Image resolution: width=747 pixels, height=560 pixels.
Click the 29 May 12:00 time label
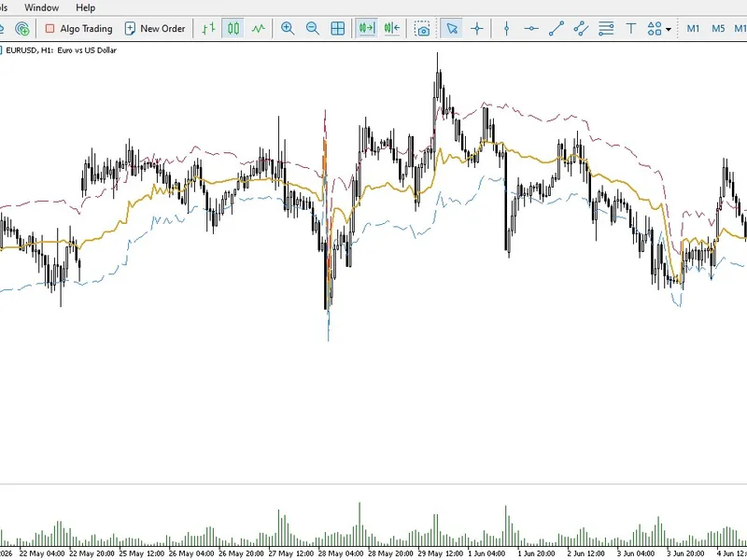[440, 553]
